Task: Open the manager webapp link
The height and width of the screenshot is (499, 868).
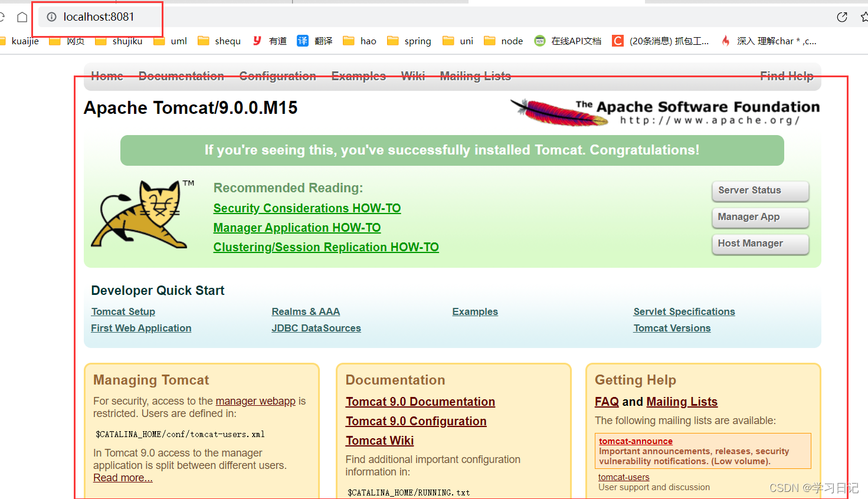Action: [x=256, y=401]
